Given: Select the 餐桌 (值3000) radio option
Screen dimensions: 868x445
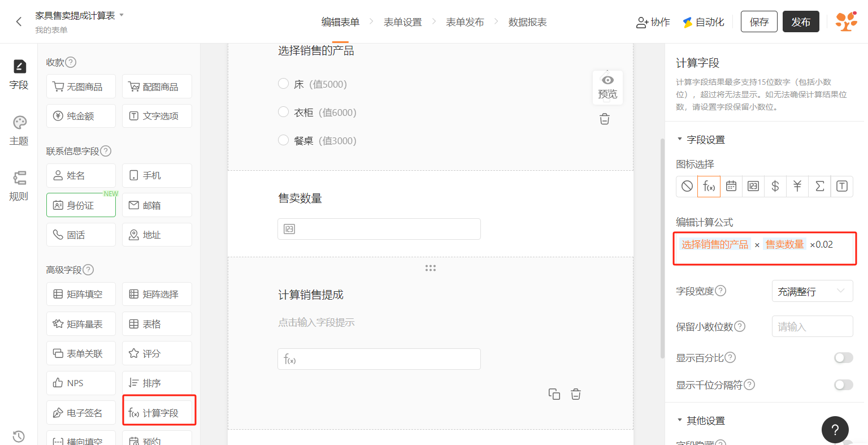Looking at the screenshot, I should pos(284,140).
